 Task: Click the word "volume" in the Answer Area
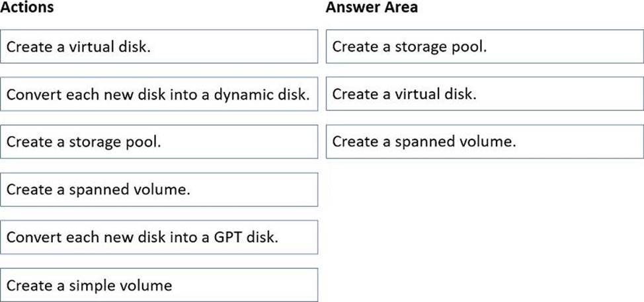[490, 142]
